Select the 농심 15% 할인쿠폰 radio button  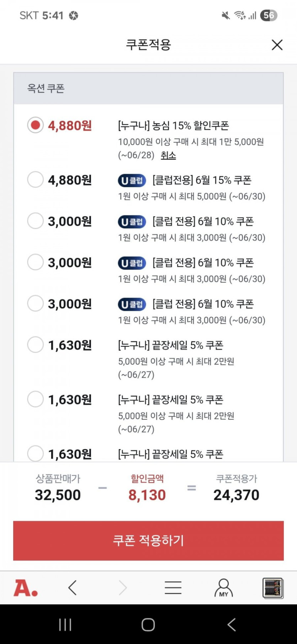[36, 125]
